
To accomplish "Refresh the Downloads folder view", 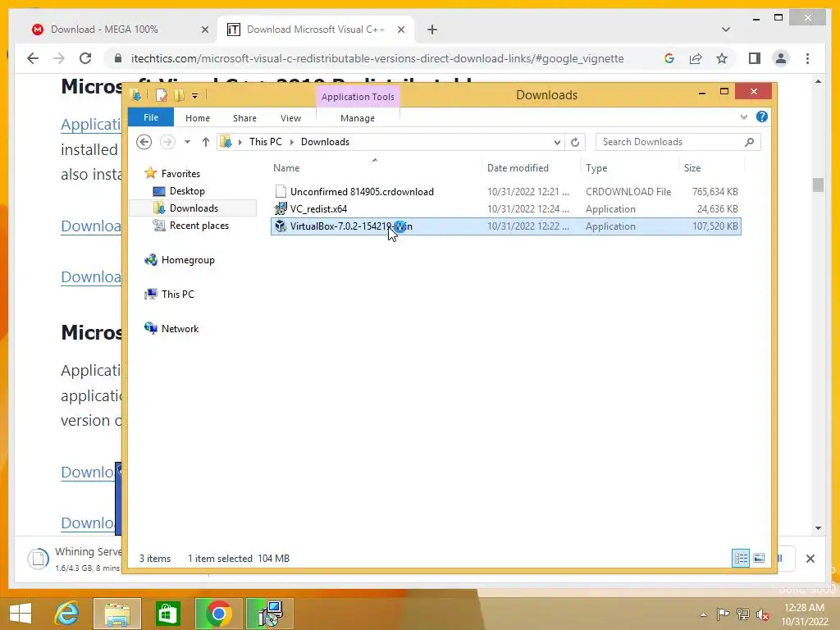I will 575,142.
